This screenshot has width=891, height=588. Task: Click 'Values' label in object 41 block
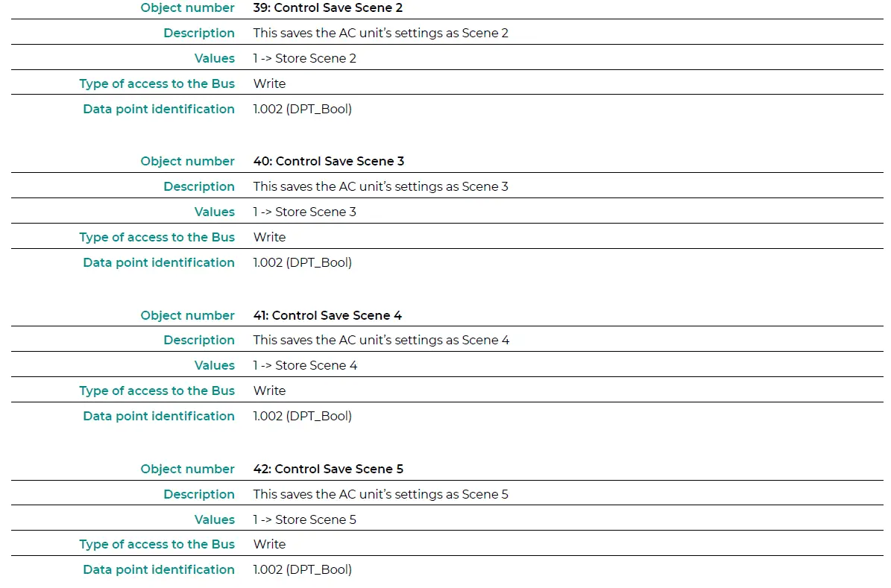[x=214, y=365]
